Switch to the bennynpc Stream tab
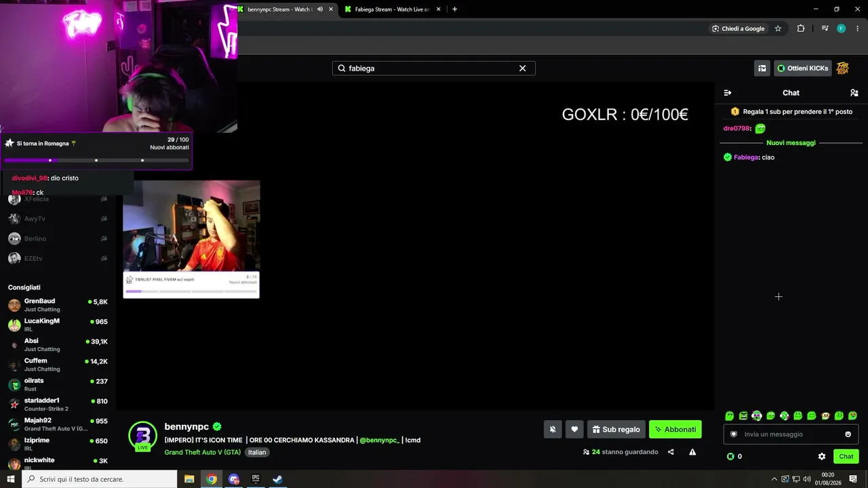This screenshot has height=488, width=868. [x=285, y=9]
